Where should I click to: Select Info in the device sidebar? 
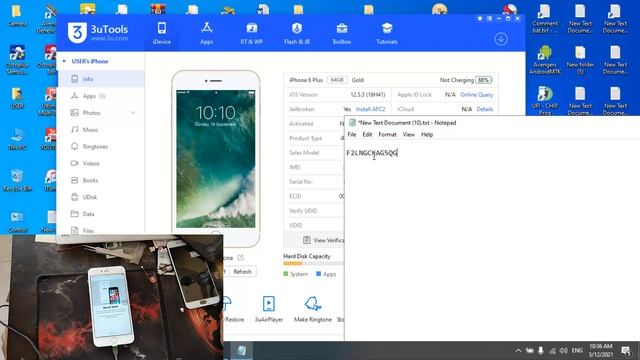(101, 79)
